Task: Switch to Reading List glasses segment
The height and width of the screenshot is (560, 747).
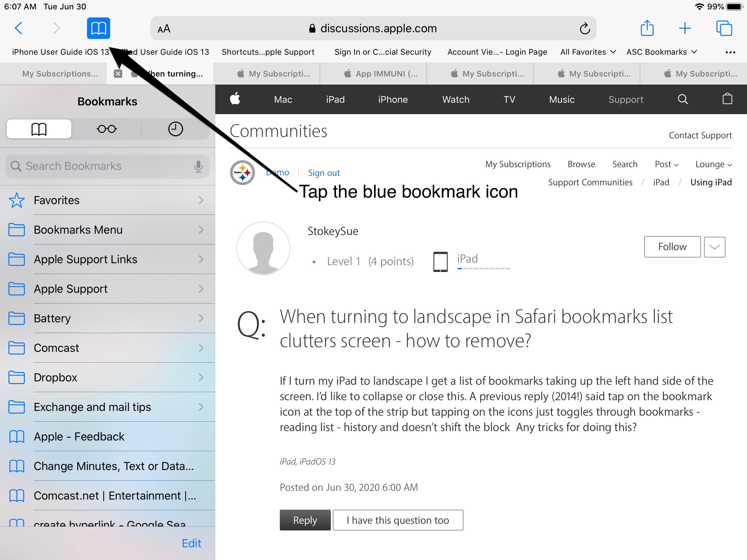Action: click(107, 129)
